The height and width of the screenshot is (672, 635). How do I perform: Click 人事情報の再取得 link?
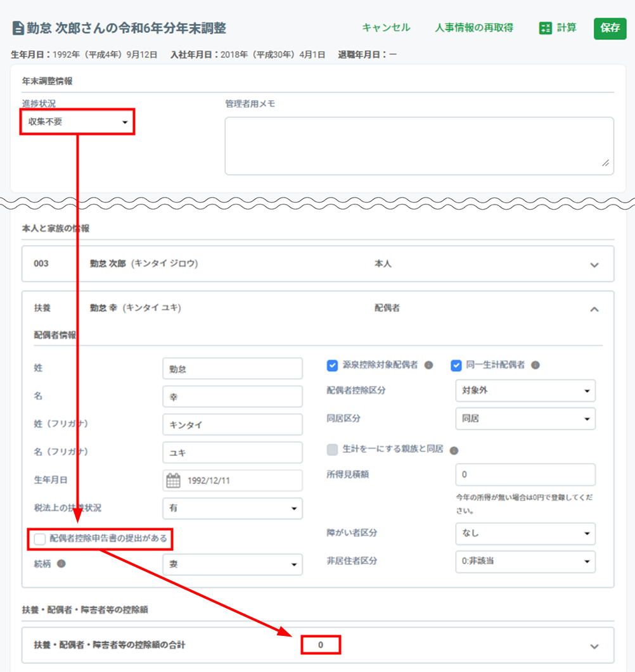click(474, 28)
